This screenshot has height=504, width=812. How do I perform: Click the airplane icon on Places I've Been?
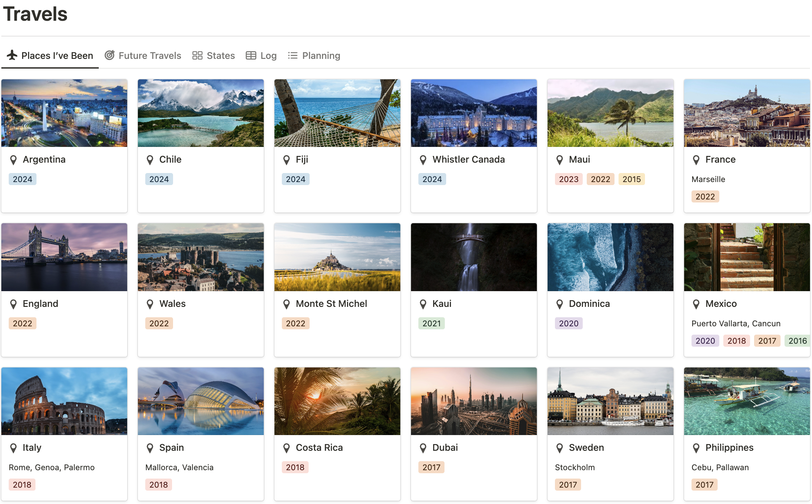click(x=12, y=55)
